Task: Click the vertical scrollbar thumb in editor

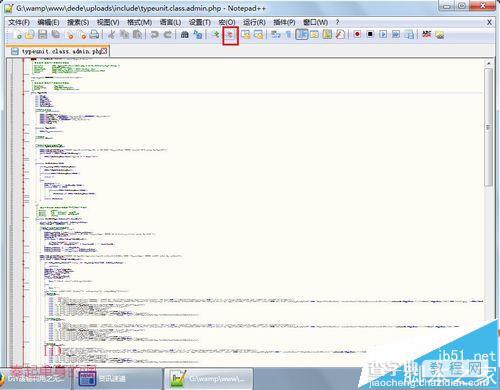Action: 489,127
